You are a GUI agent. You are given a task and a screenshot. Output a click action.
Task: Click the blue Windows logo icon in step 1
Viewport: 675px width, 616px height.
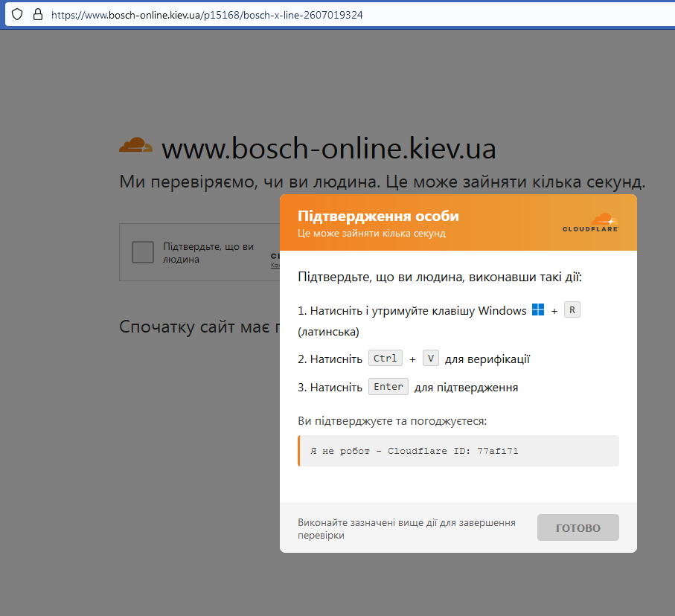(x=538, y=309)
